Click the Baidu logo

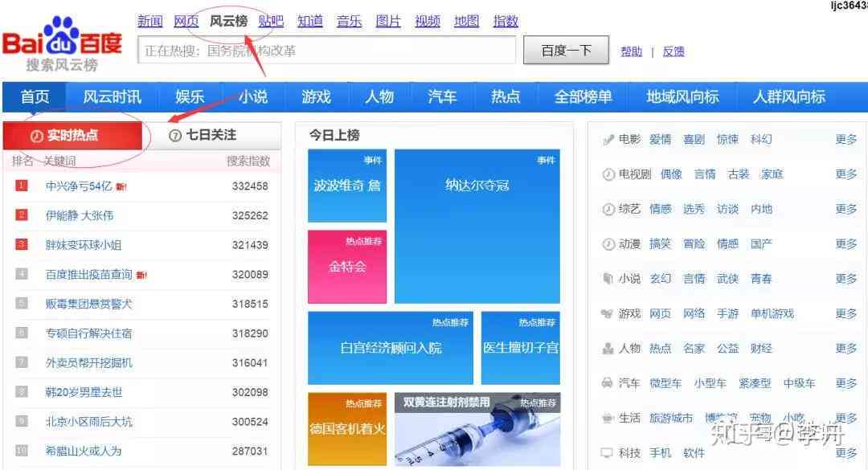click(62, 44)
